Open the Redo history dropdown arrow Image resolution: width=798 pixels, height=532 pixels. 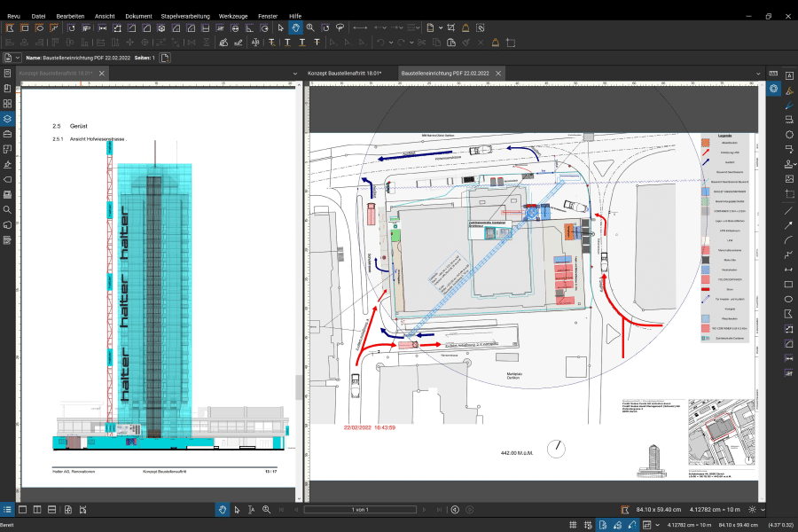[411, 43]
